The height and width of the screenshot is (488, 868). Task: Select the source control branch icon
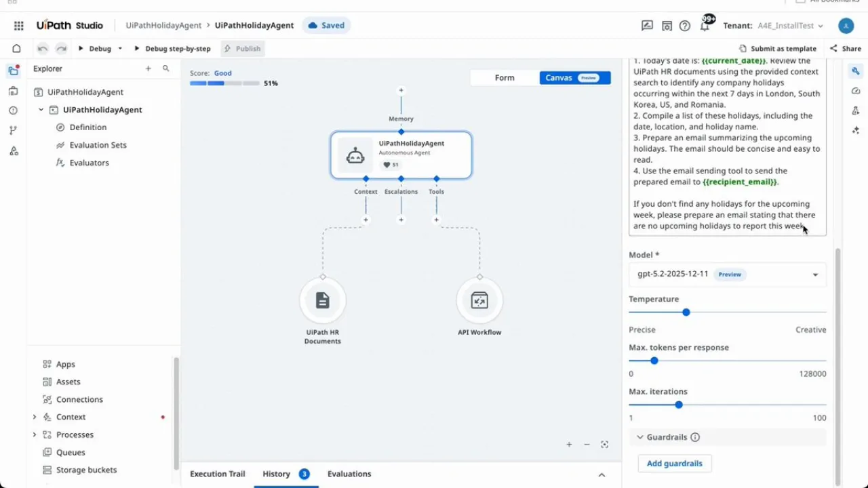point(14,129)
